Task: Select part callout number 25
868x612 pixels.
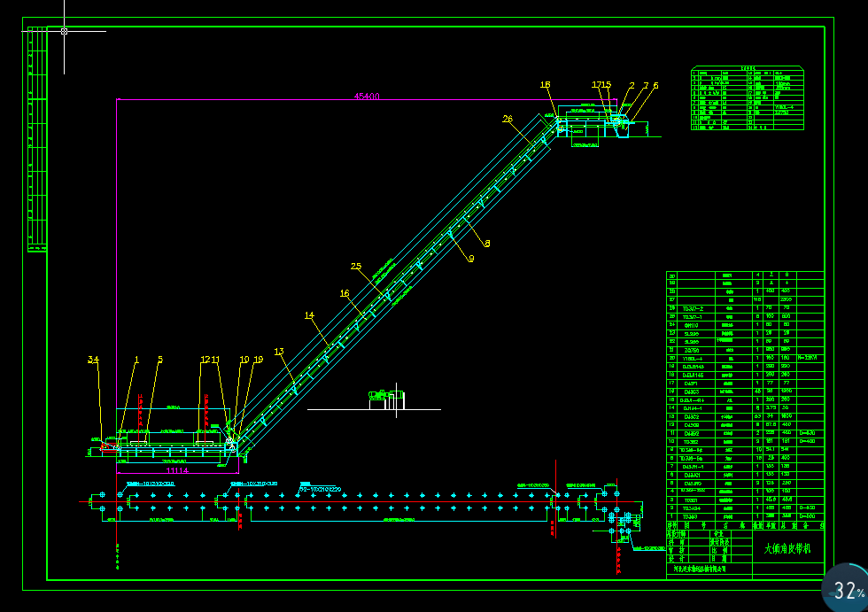Action: 356,267
